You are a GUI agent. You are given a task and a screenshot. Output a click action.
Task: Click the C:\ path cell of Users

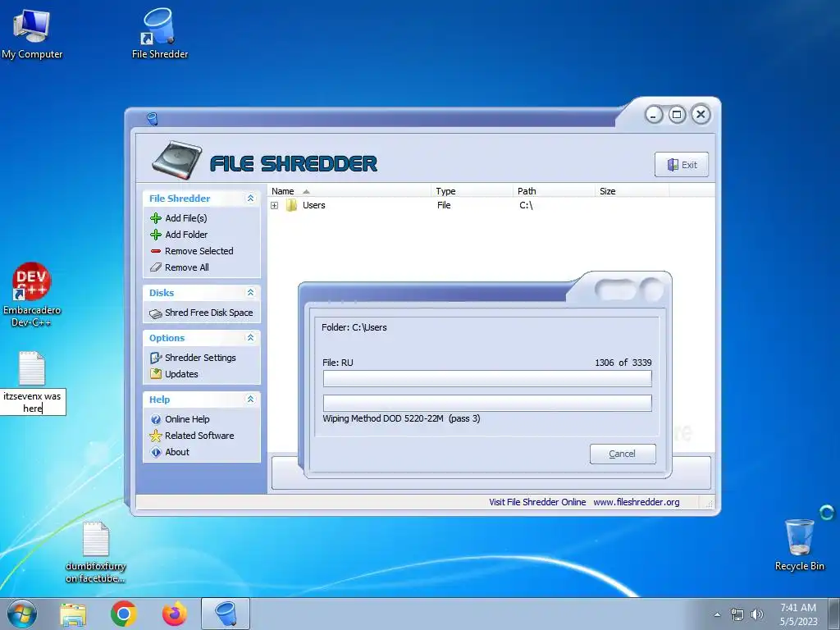(x=526, y=206)
